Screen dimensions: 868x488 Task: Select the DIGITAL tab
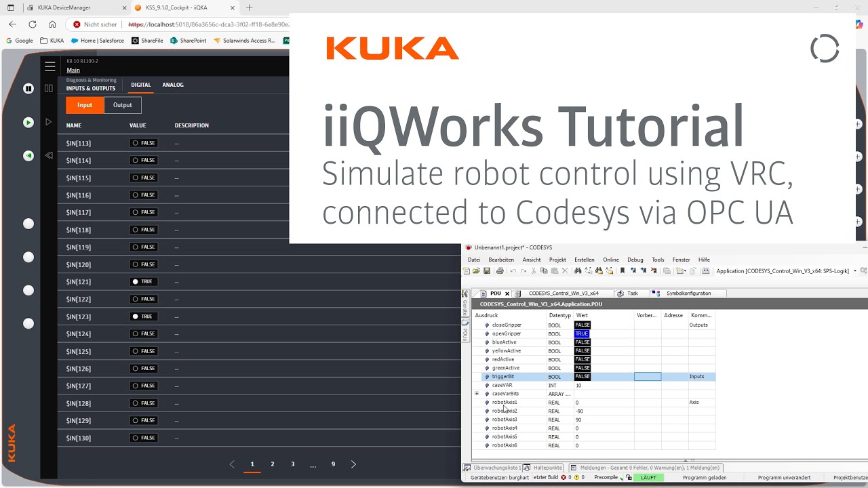[141, 85]
